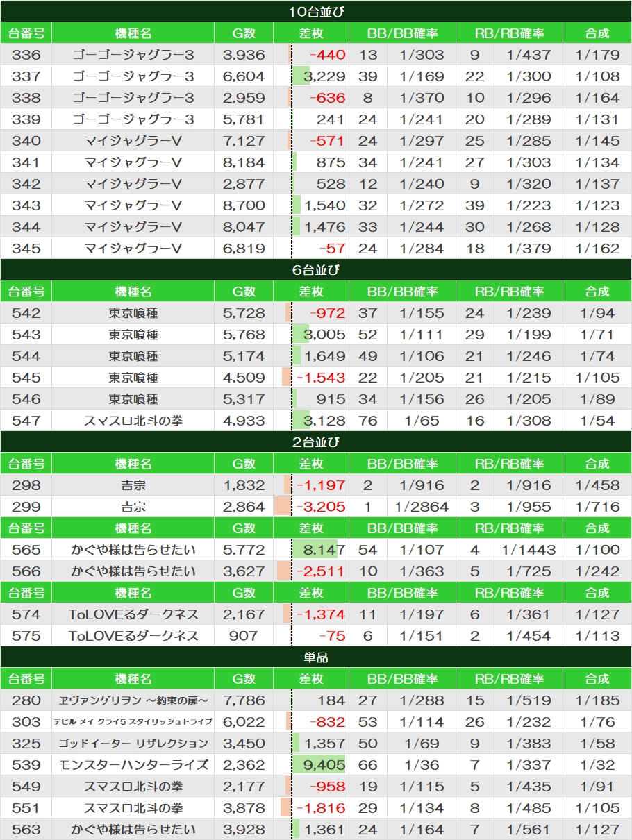Click the 1/54 combined rate in row 547
The width and height of the screenshot is (632, 840).
(597, 421)
